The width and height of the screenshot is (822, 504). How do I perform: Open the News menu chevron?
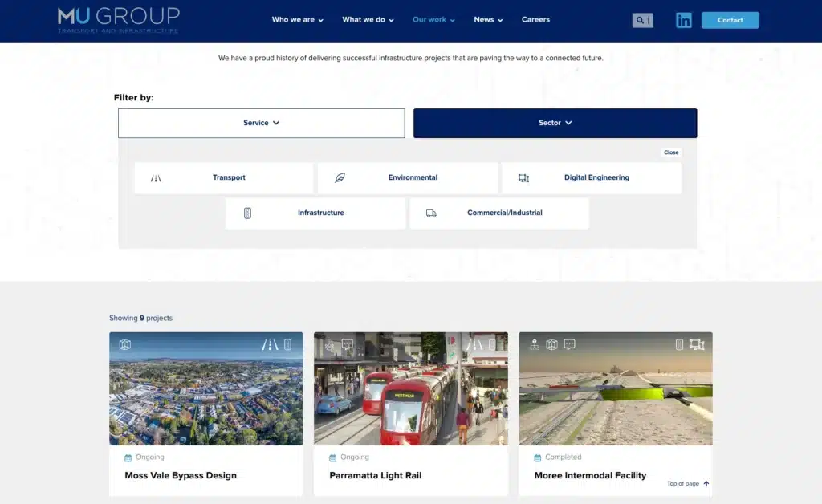(500, 20)
